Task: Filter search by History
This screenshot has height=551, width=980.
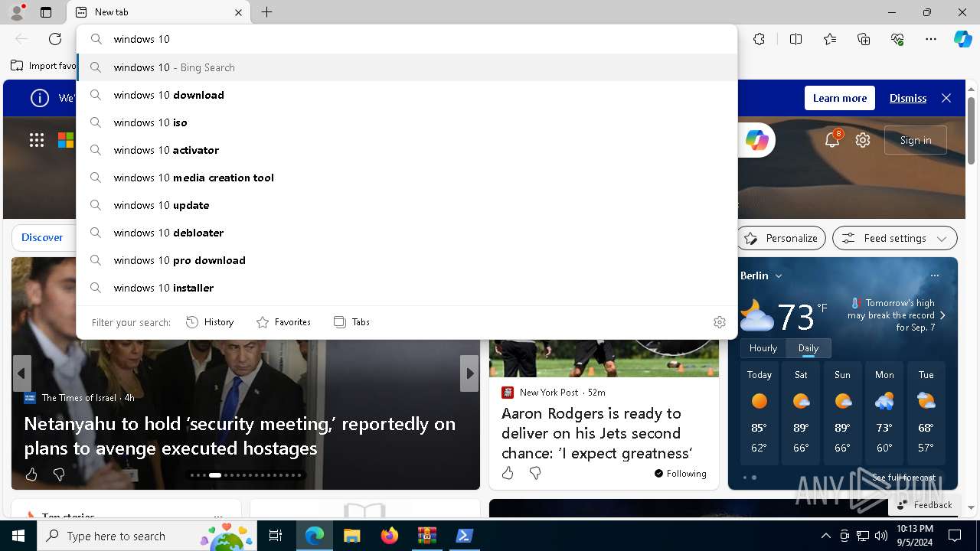Action: pos(210,322)
